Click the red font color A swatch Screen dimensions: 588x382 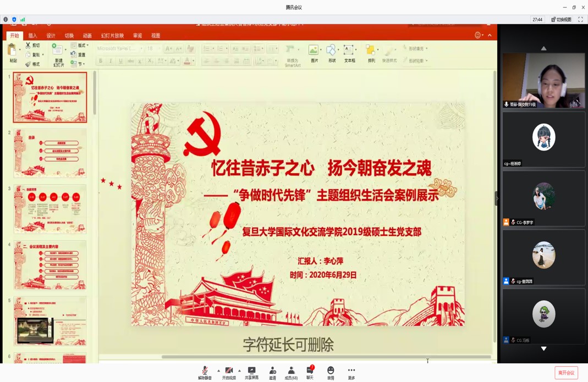tap(187, 60)
